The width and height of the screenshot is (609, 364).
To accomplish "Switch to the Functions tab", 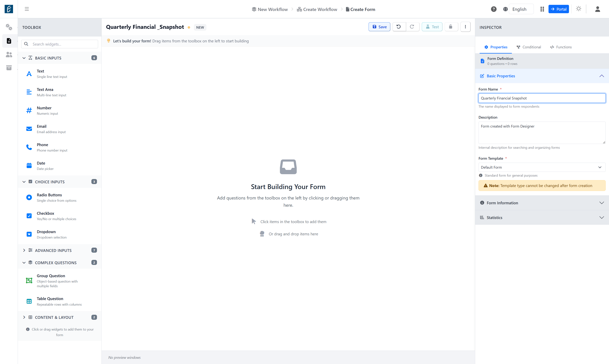I will coord(561,47).
